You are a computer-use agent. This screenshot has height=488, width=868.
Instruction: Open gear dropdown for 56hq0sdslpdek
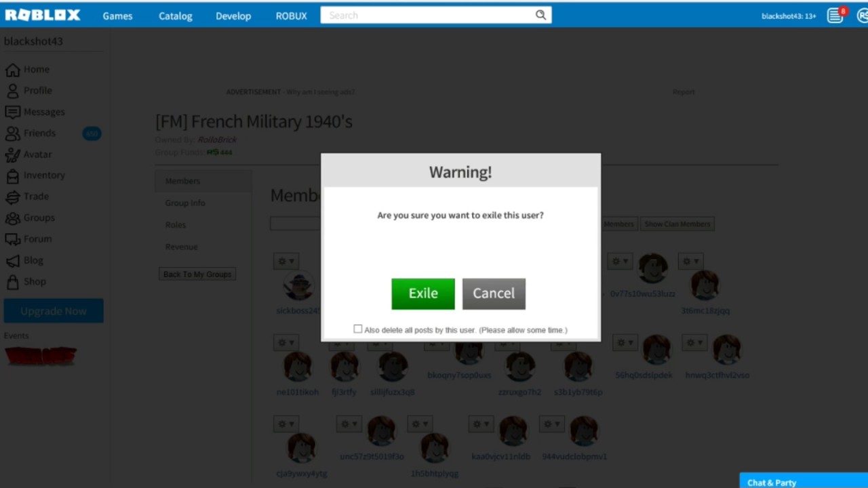click(625, 343)
